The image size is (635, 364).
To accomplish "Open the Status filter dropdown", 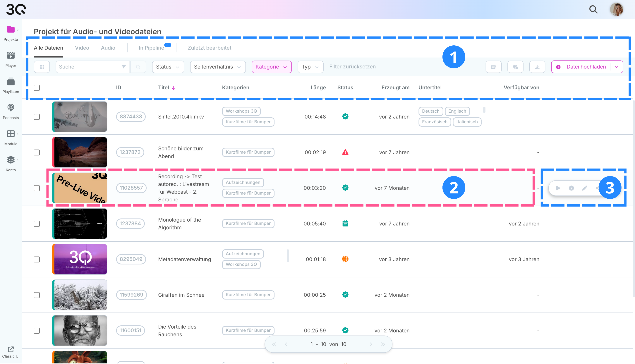I will (x=168, y=67).
